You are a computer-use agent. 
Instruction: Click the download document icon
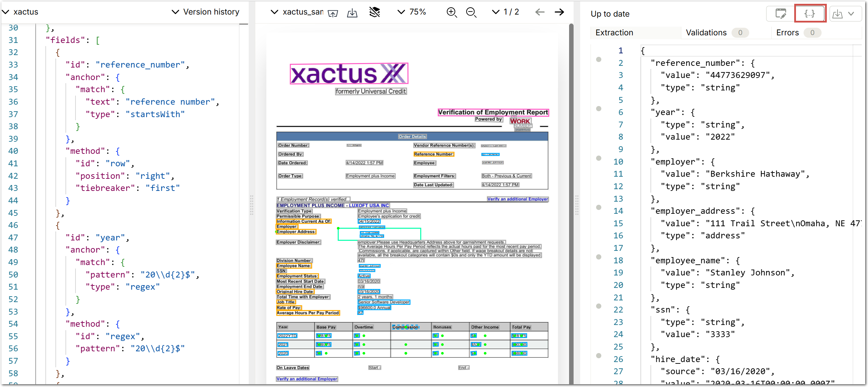click(352, 13)
